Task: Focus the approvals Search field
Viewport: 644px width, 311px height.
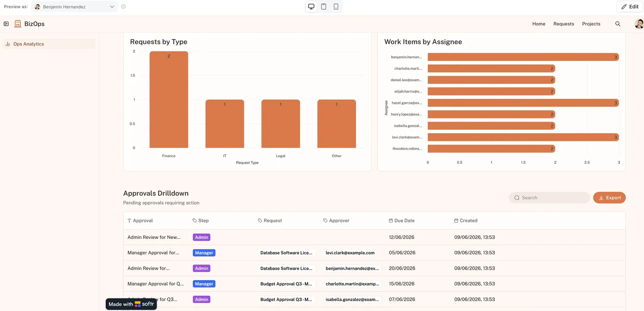Action: [550, 198]
